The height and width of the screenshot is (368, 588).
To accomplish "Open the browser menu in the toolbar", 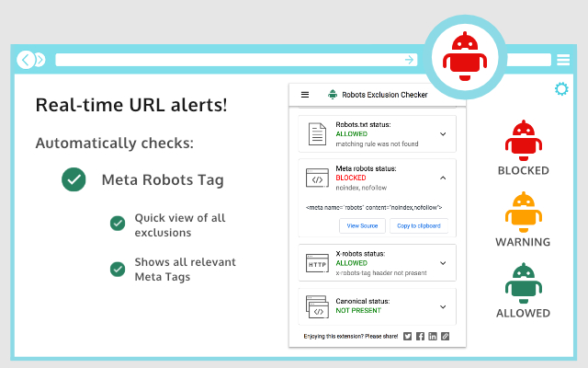I will click(563, 60).
